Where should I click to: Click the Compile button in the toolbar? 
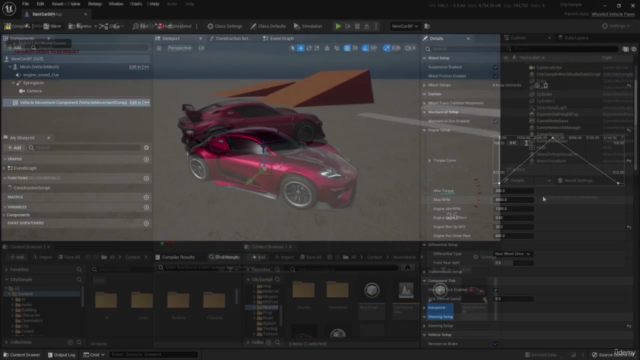pos(16,26)
